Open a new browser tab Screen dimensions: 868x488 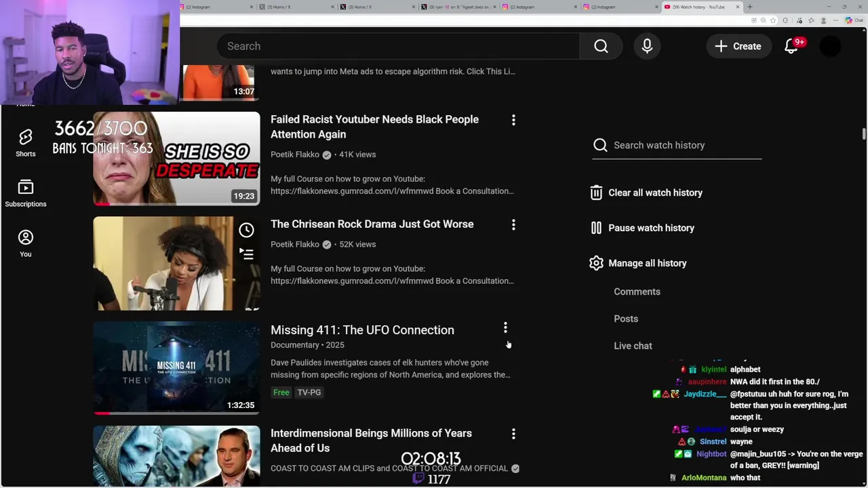750,7
